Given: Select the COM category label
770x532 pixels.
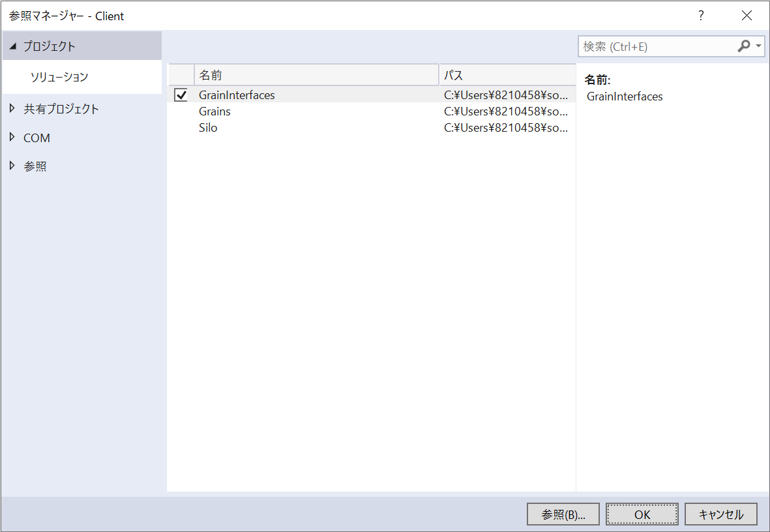Looking at the screenshot, I should (x=37, y=138).
